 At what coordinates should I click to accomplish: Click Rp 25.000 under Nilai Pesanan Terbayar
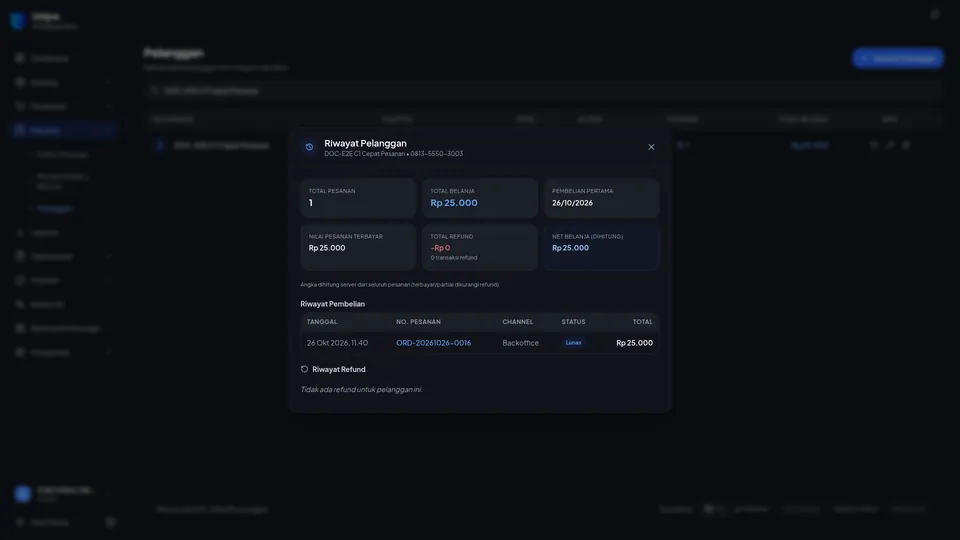[x=327, y=248]
